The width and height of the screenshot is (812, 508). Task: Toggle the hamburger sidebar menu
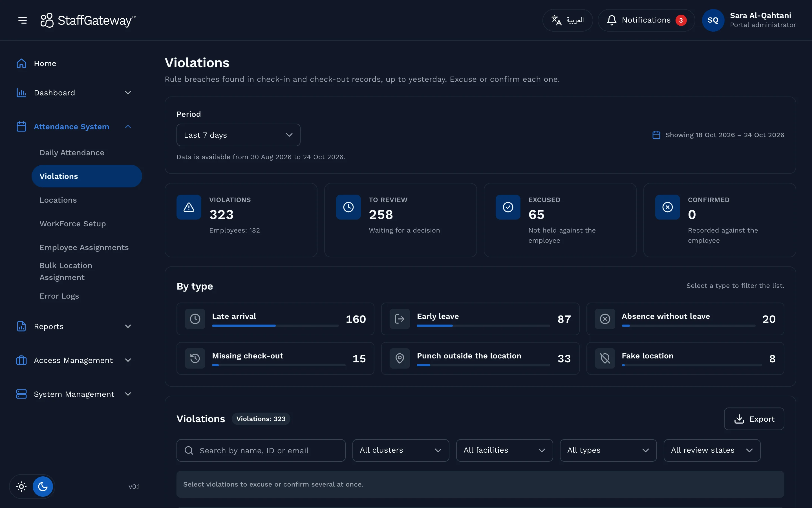coord(23,20)
